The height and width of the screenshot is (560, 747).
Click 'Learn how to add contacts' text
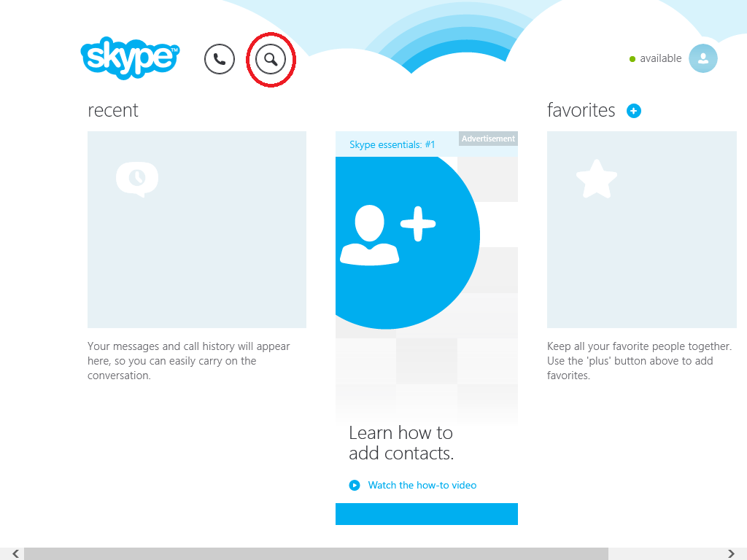pyautogui.click(x=401, y=443)
